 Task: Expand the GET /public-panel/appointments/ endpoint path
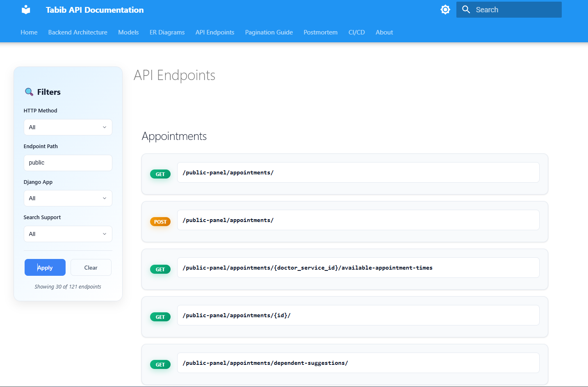tap(358, 172)
